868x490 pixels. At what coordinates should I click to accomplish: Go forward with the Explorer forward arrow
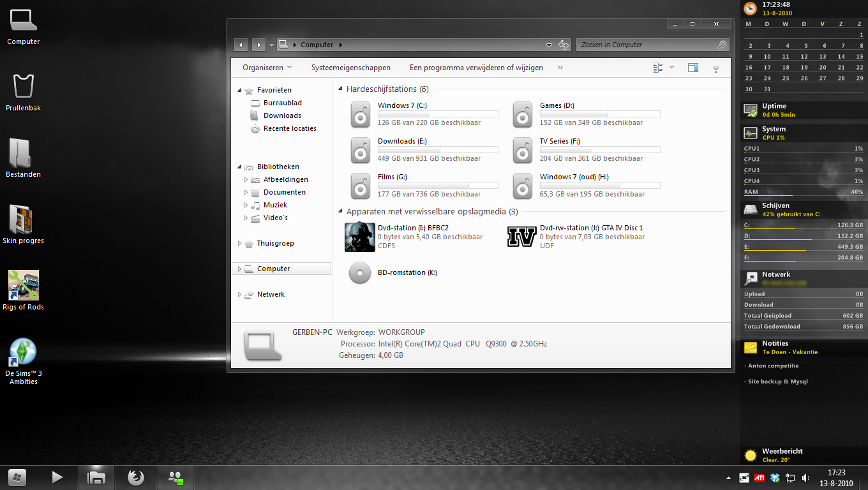point(258,45)
